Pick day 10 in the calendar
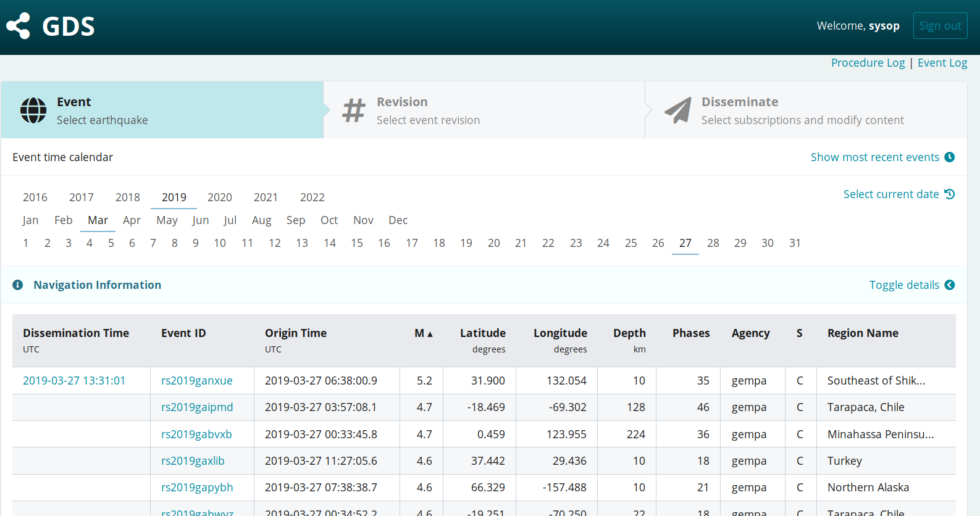This screenshot has width=980, height=516. 220,243
